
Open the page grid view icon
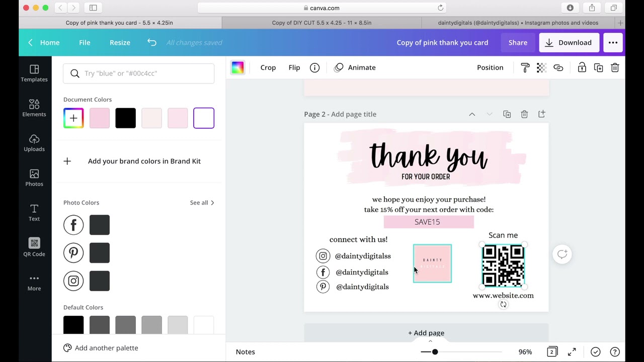pos(552,352)
